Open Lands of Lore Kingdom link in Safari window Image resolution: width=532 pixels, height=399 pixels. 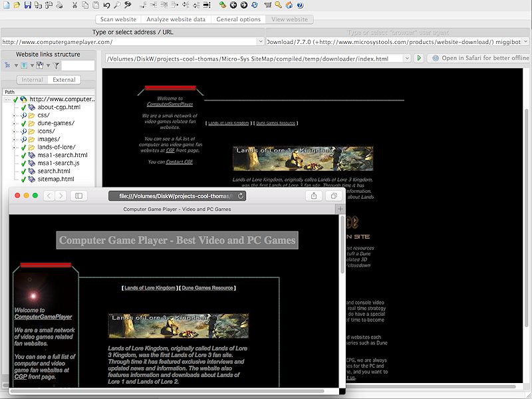coord(150,288)
